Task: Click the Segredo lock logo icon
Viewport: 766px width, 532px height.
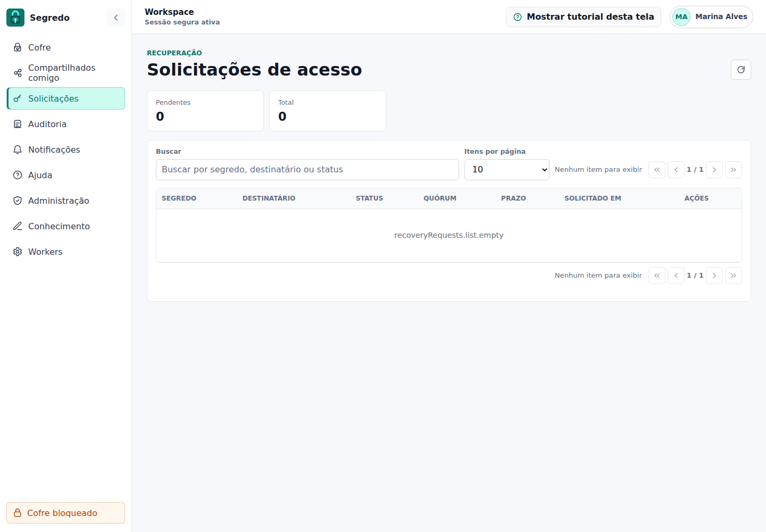Action: [15, 18]
